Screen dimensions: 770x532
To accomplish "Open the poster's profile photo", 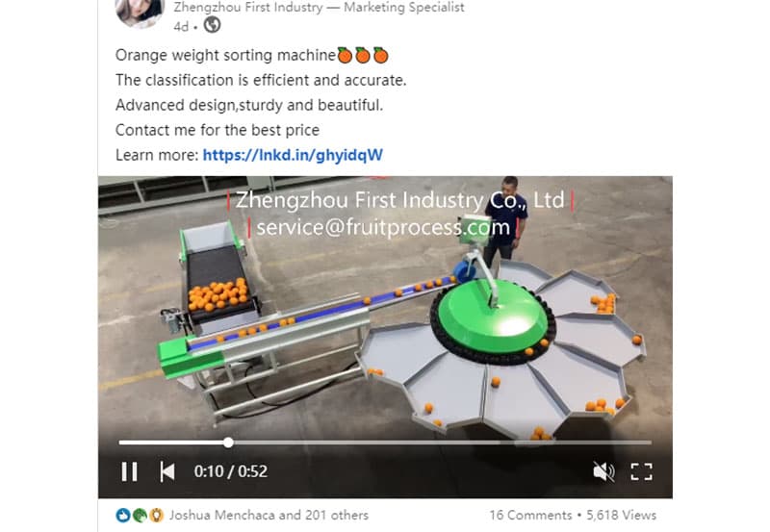I will pyautogui.click(x=140, y=13).
